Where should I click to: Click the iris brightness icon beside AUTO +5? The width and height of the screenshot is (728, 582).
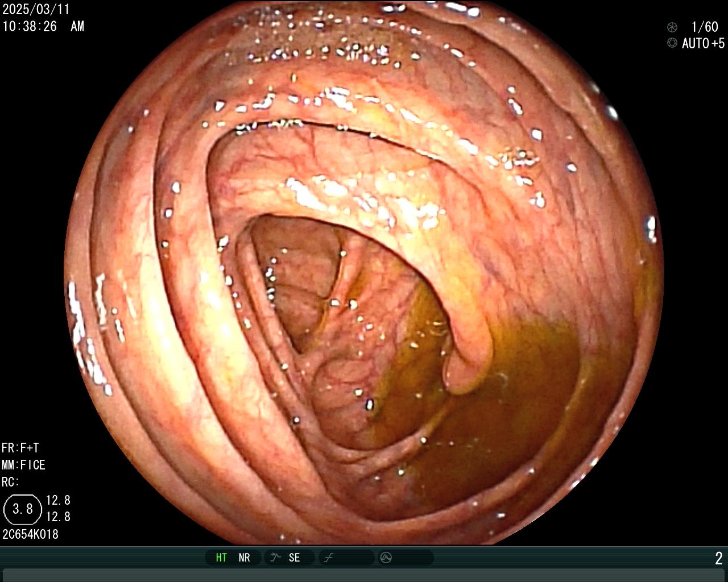672,43
